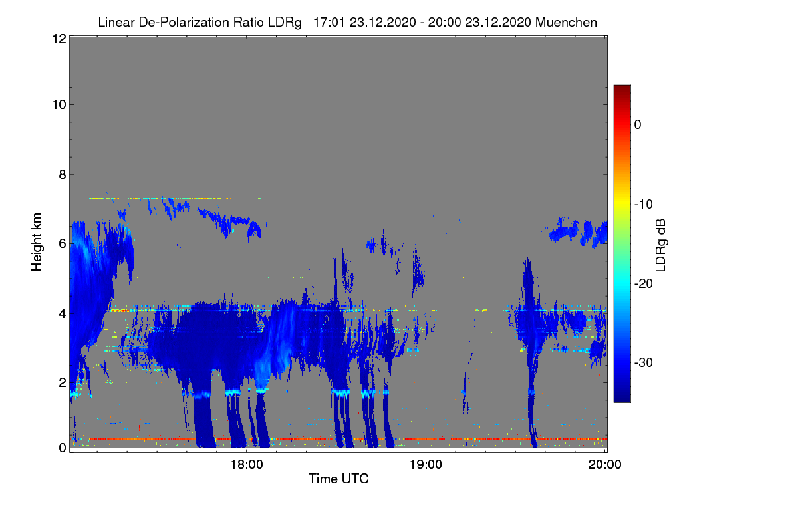Click the 4 height tick label
Viewport: 798px width, 532px height.
coord(63,313)
